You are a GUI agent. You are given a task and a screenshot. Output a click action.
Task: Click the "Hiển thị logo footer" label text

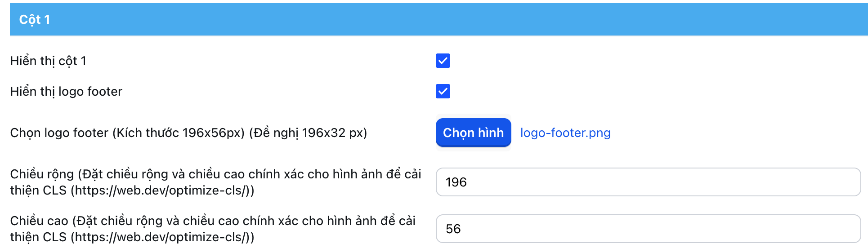(x=66, y=91)
